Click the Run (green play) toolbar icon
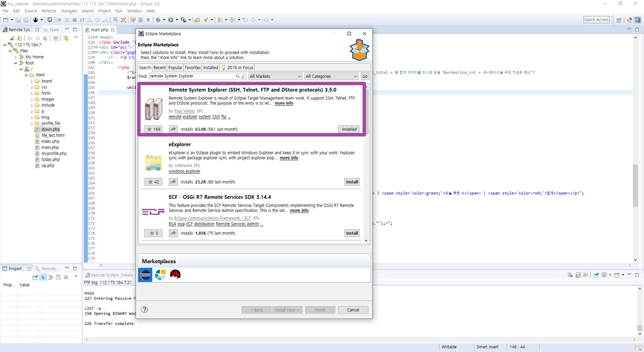 (x=170, y=20)
